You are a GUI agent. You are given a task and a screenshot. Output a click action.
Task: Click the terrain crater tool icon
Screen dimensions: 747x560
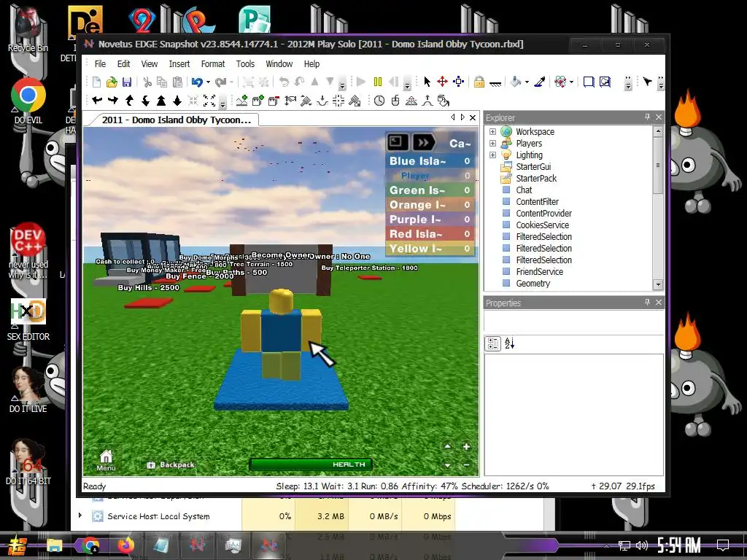322,101
